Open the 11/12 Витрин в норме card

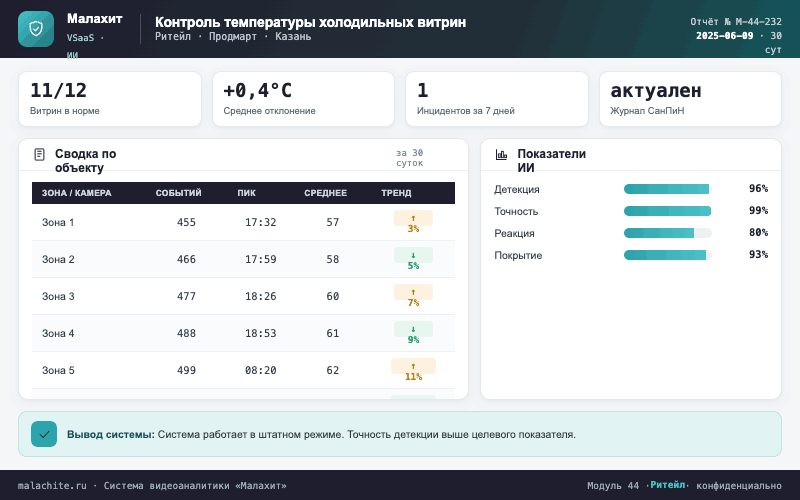coord(110,99)
